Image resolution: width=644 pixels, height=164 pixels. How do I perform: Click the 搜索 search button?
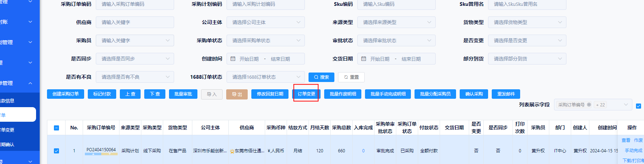pos(321,77)
